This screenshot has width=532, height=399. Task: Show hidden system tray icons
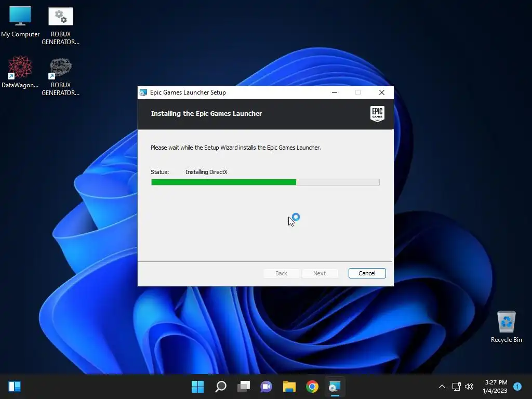[x=442, y=387]
